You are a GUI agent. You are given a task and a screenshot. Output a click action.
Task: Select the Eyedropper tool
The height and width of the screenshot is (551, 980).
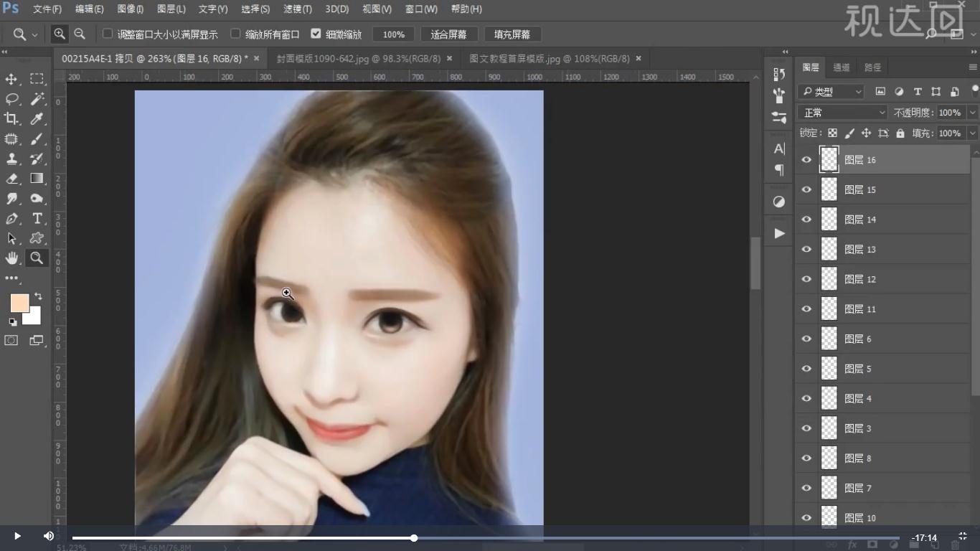(37, 119)
